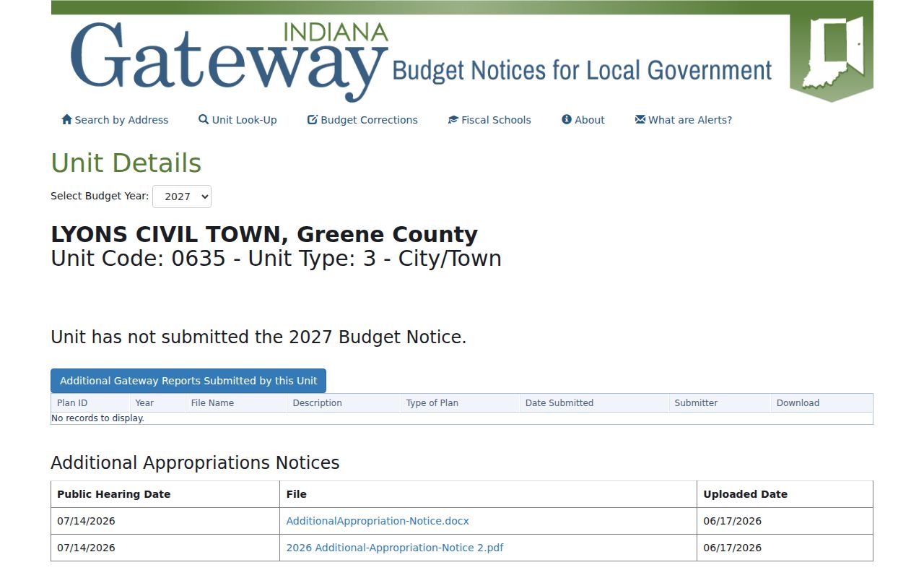Sort by Year column header
The image size is (924, 578).
coord(144,403)
